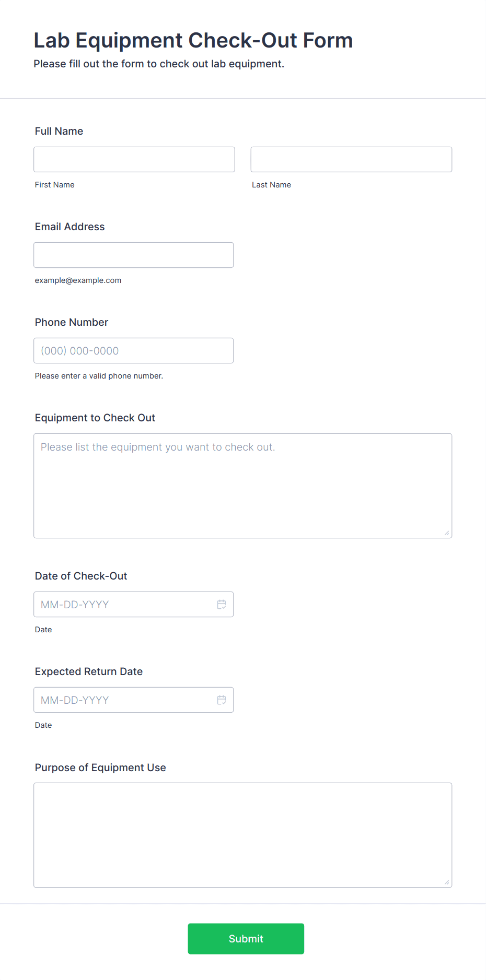The image size is (486, 980).
Task: Click the Full Name label
Action: coord(59,131)
